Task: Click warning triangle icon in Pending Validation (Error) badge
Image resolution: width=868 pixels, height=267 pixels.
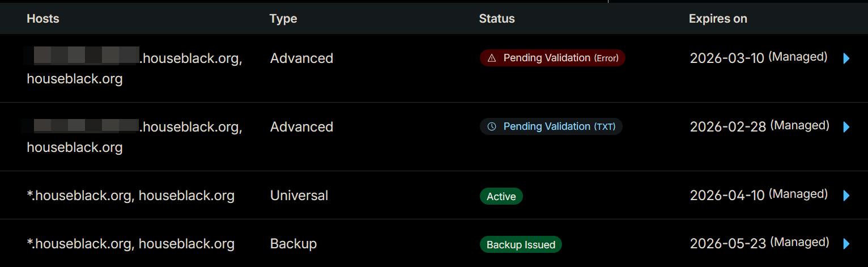Action: point(492,58)
